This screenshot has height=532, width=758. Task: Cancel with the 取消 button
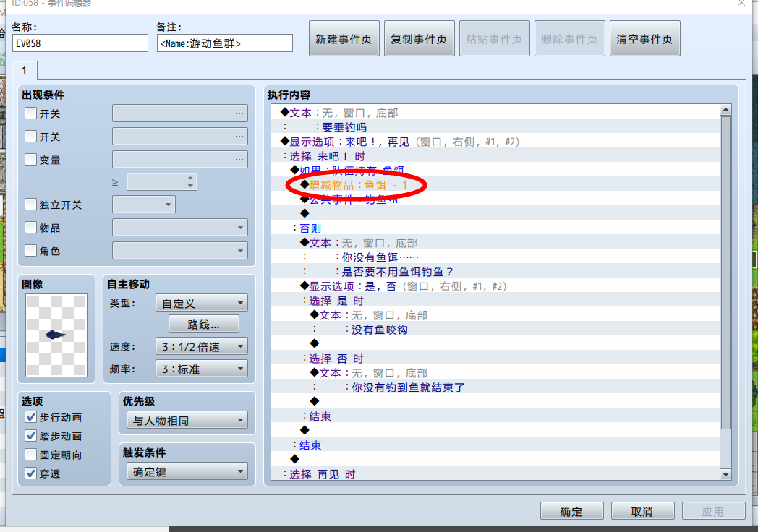[642, 511]
